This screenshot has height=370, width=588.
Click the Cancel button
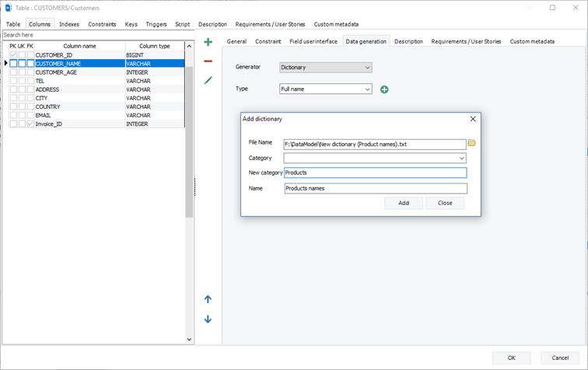pos(560,358)
